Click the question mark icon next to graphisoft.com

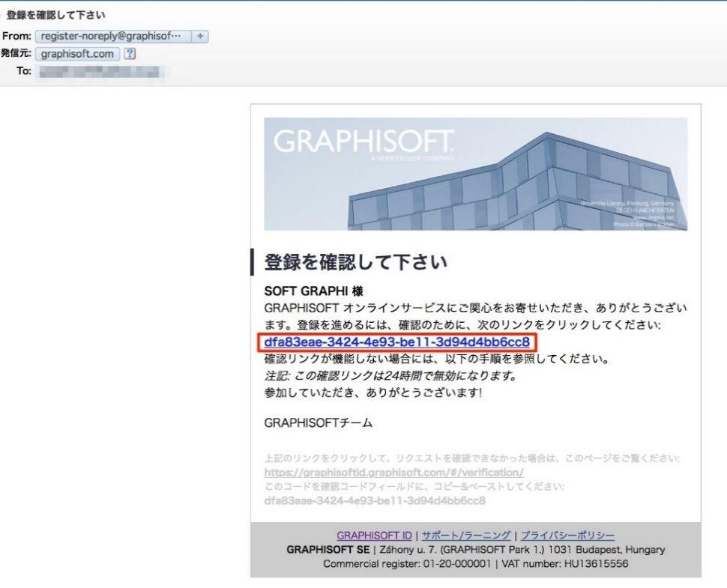coord(130,54)
